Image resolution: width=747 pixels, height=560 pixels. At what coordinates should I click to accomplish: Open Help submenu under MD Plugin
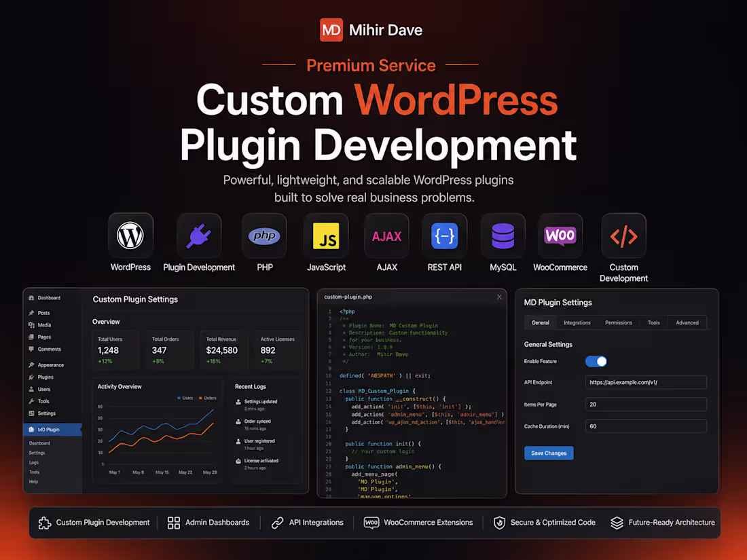coord(33,482)
